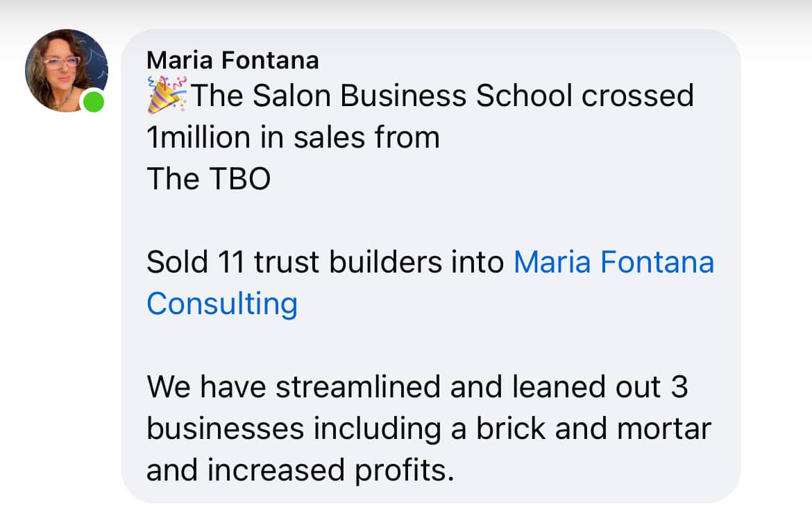The height and width of the screenshot is (509, 812).
Task: Click the text "The Salon Business School crossed"
Action: [441, 96]
